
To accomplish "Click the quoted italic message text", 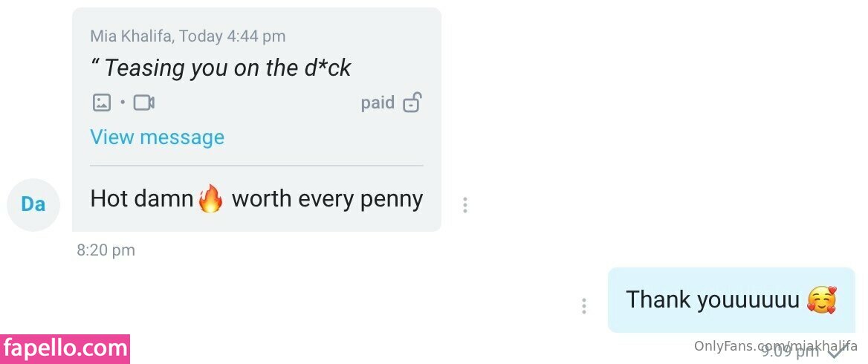I will 220,68.
